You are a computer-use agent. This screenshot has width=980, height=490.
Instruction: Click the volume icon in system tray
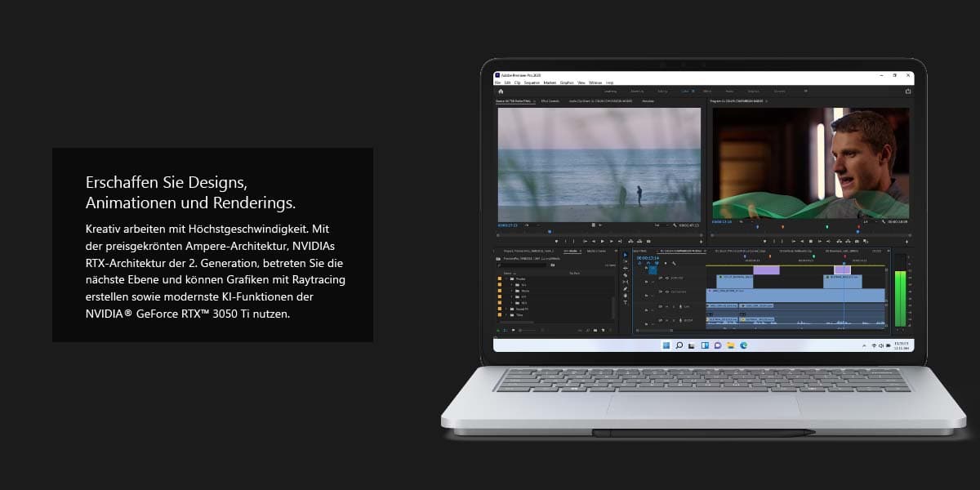tap(880, 345)
